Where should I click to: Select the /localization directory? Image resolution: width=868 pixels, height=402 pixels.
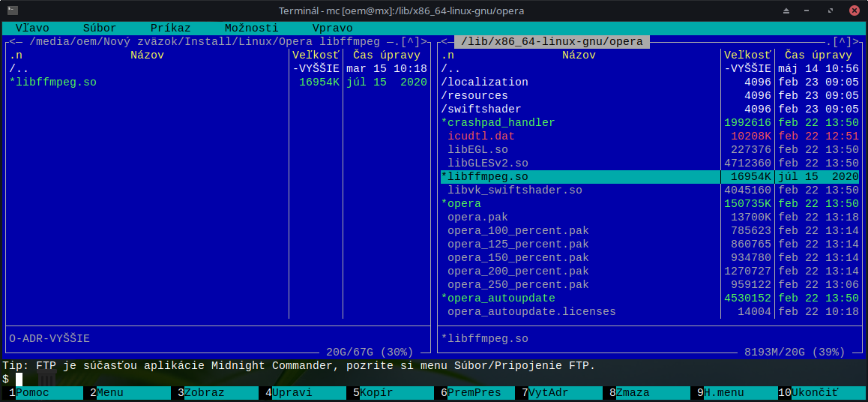pyautogui.click(x=650, y=82)
